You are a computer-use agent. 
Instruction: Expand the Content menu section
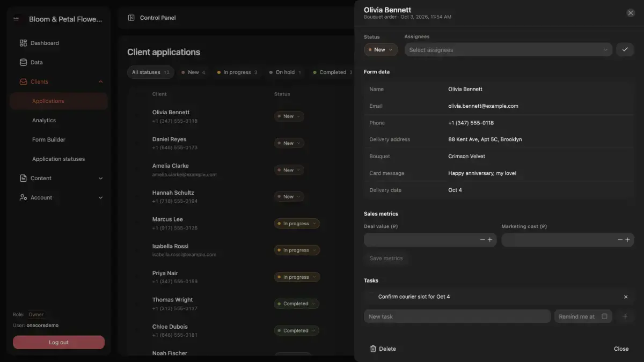(100, 178)
